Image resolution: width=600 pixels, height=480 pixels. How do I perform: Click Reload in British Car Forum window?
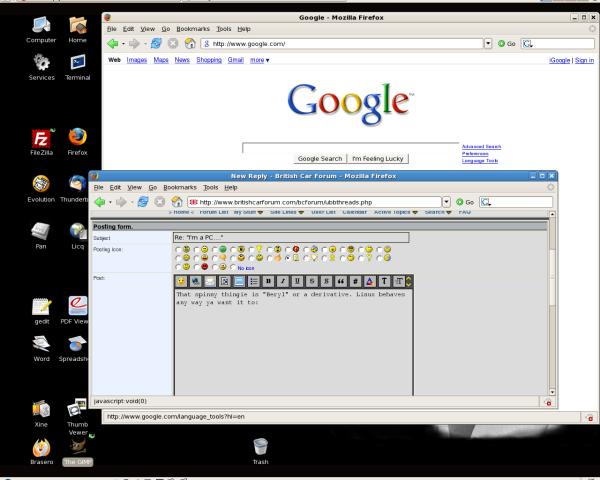[x=145, y=201]
